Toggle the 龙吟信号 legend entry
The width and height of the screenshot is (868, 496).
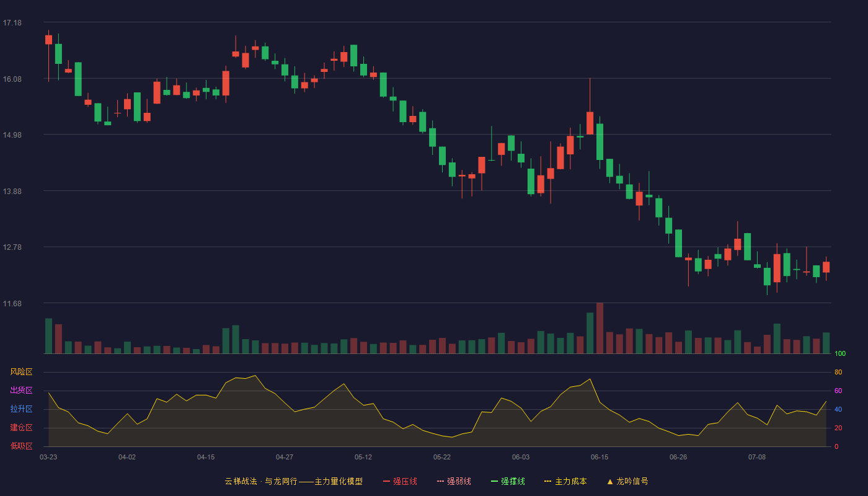point(627,481)
